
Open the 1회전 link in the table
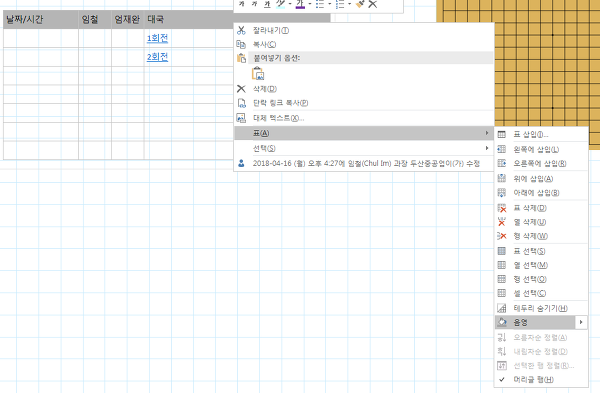tap(157, 38)
